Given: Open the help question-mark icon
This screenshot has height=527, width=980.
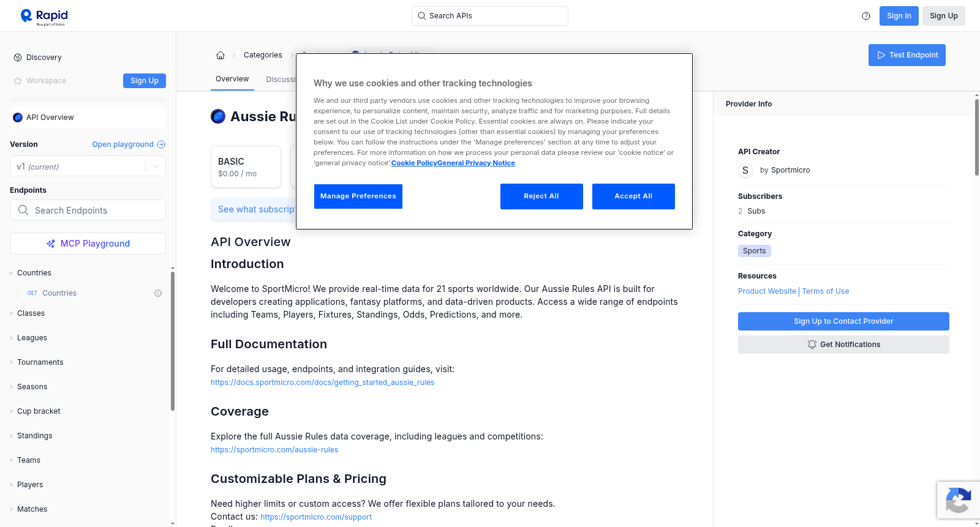Looking at the screenshot, I should [x=866, y=16].
